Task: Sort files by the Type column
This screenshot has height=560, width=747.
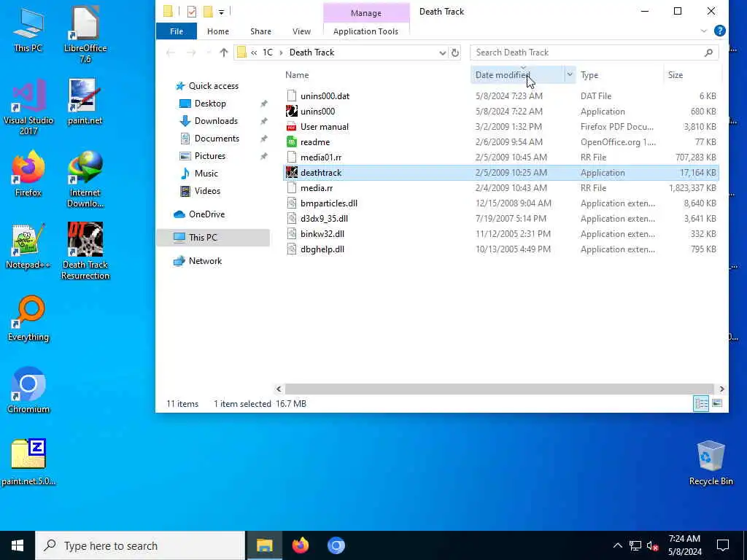Action: tap(589, 75)
